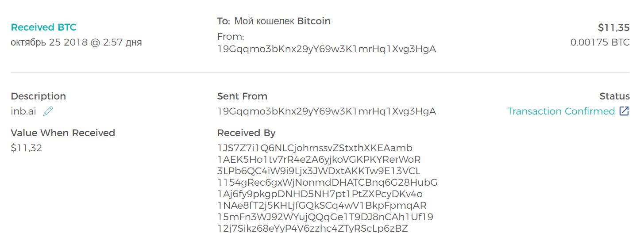Screen dimensions: 644x233
Task: Select the 0.00175 BTC amount
Action: pos(600,42)
